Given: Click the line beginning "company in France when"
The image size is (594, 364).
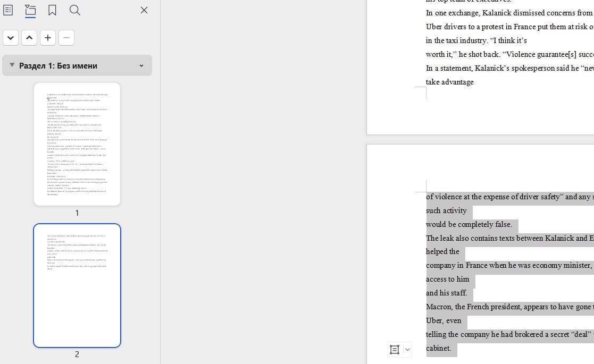Looking at the screenshot, I should point(510,266).
